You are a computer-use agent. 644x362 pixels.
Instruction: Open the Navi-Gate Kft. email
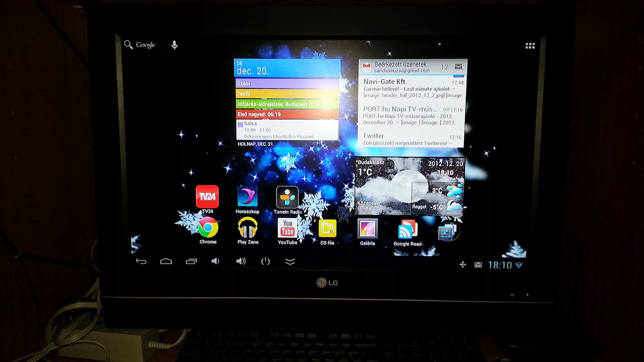coord(412,88)
